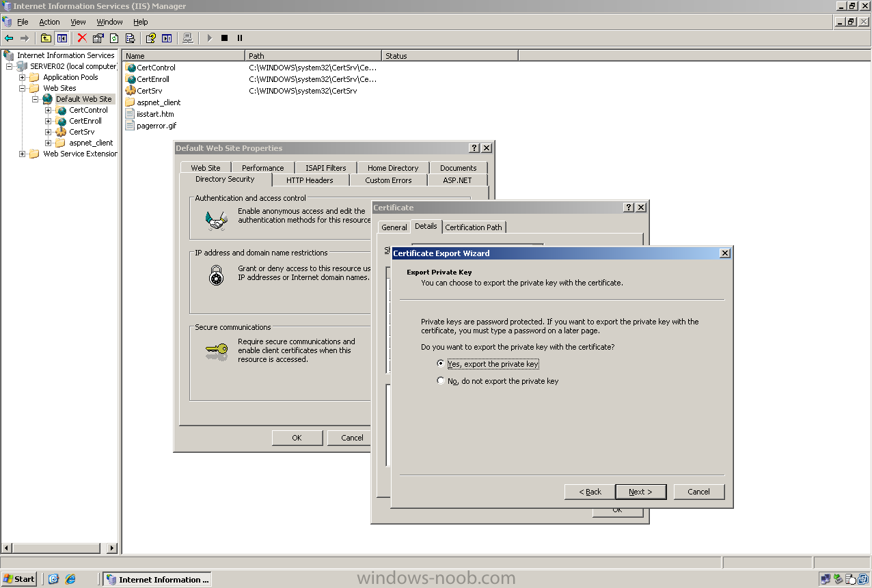This screenshot has height=588, width=872.
Task: Switch to the HTTP Headers tab
Action: [310, 180]
